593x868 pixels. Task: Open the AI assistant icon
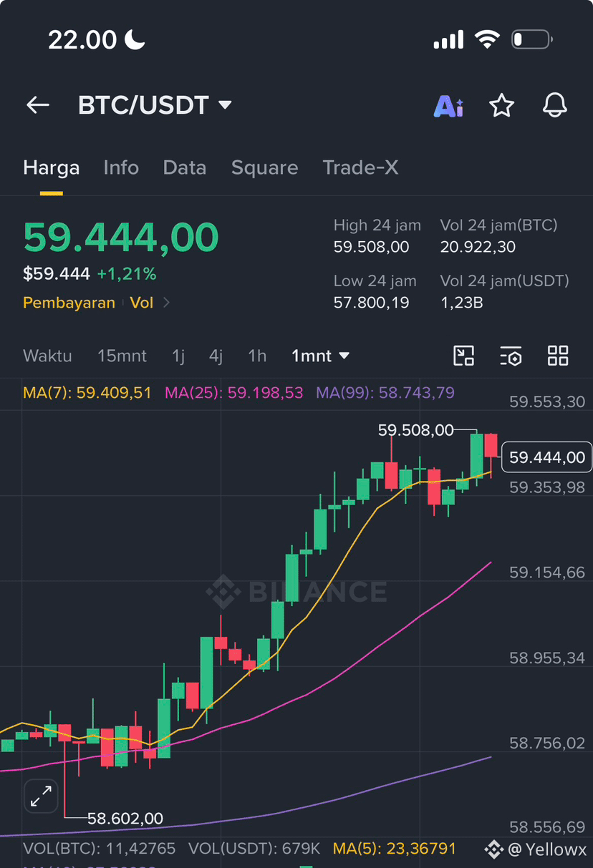click(x=448, y=106)
